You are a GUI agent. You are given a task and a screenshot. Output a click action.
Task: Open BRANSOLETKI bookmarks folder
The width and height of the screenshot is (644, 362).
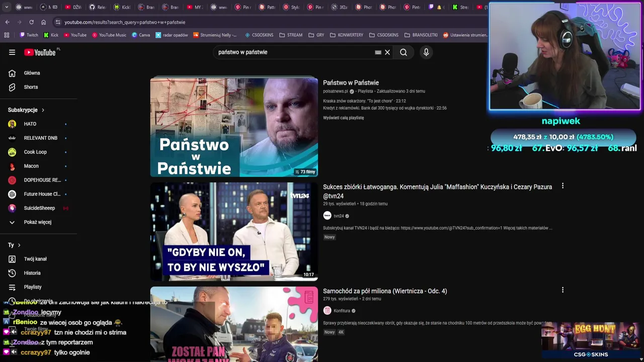(421, 35)
